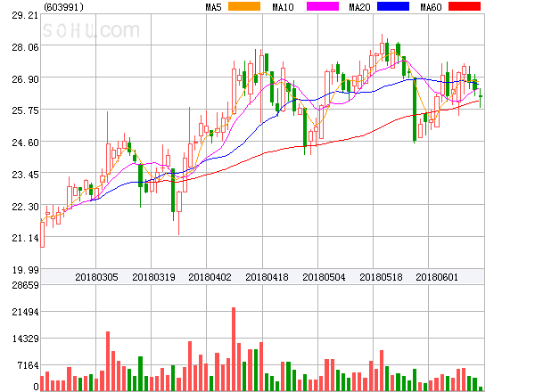Click the magenta MA10 legend swatch
Image resolution: width=535 pixels, height=392 pixels.
323,6
